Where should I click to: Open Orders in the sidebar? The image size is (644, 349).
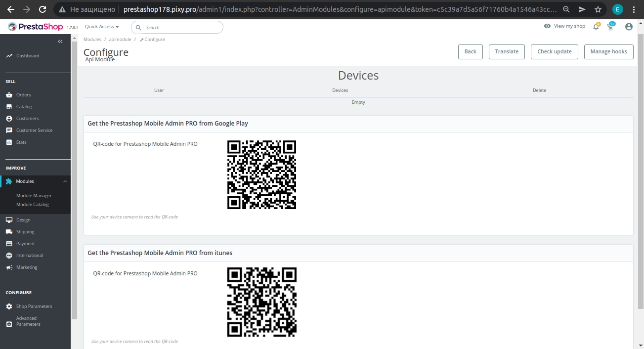point(23,95)
